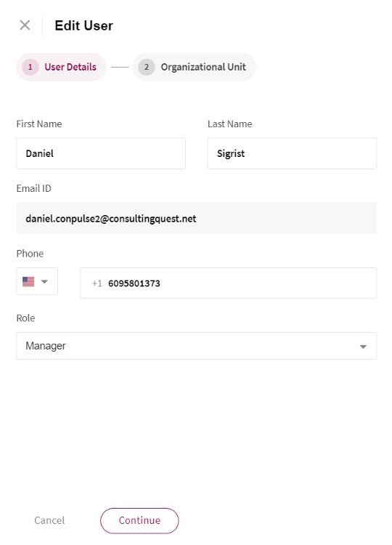Cancel the user edit
Image resolution: width=392 pixels, height=545 pixels.
tap(49, 521)
